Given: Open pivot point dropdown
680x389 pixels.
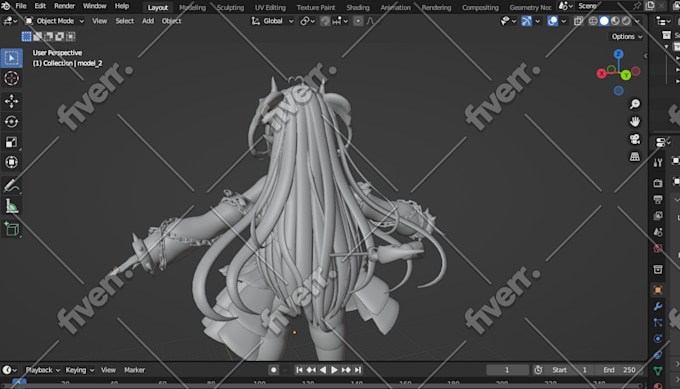Looking at the screenshot, I should pyautogui.click(x=307, y=21).
